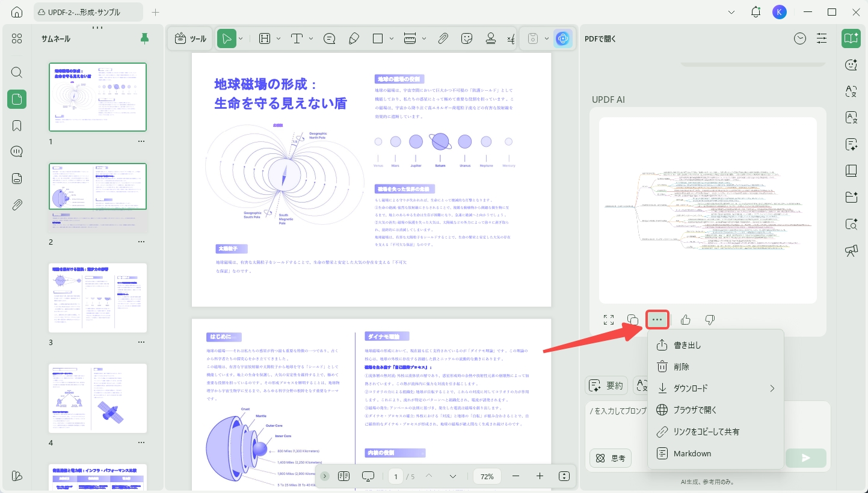Copy the AI mind map response
868x493 pixels.
(632, 320)
